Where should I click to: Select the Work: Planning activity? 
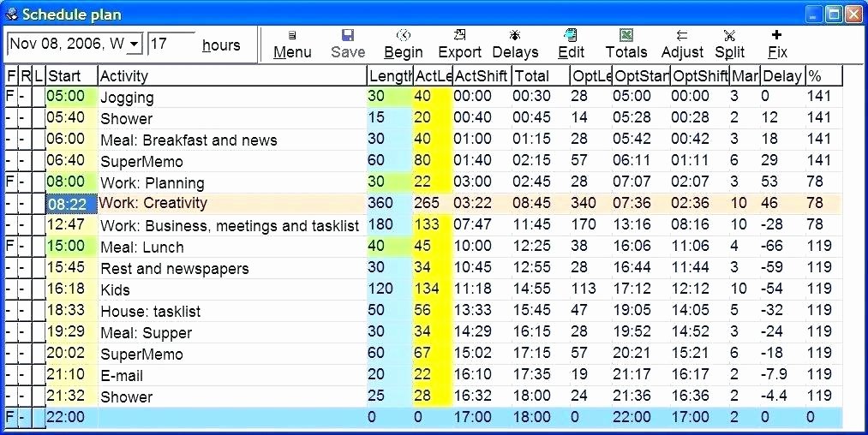[232, 182]
